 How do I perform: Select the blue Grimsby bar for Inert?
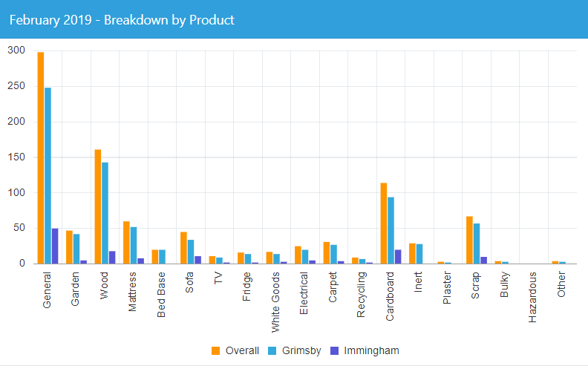pos(419,254)
